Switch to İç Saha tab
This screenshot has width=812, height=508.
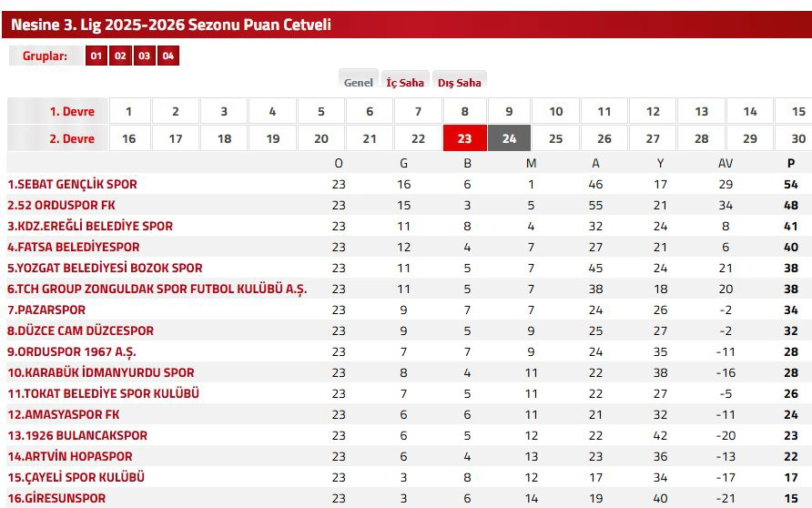click(405, 82)
